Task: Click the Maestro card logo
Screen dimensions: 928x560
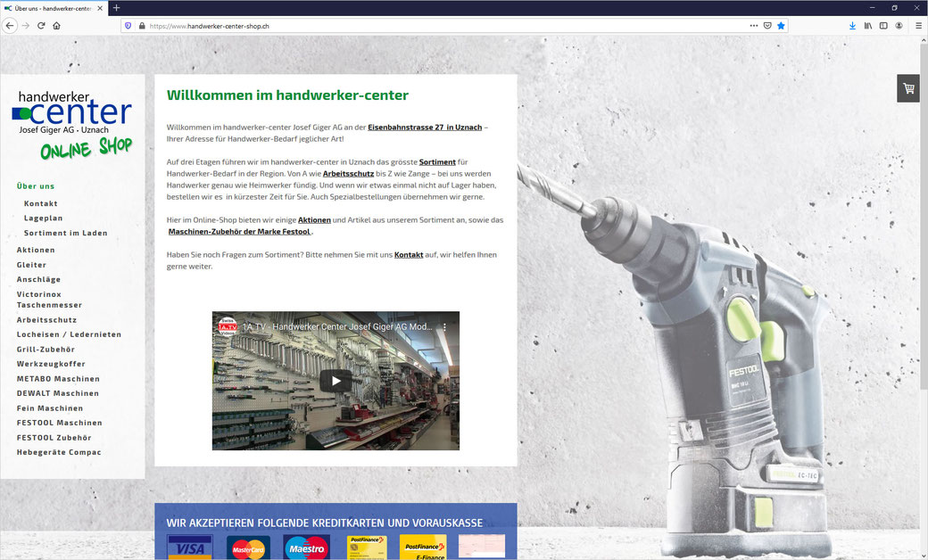Action: click(306, 548)
